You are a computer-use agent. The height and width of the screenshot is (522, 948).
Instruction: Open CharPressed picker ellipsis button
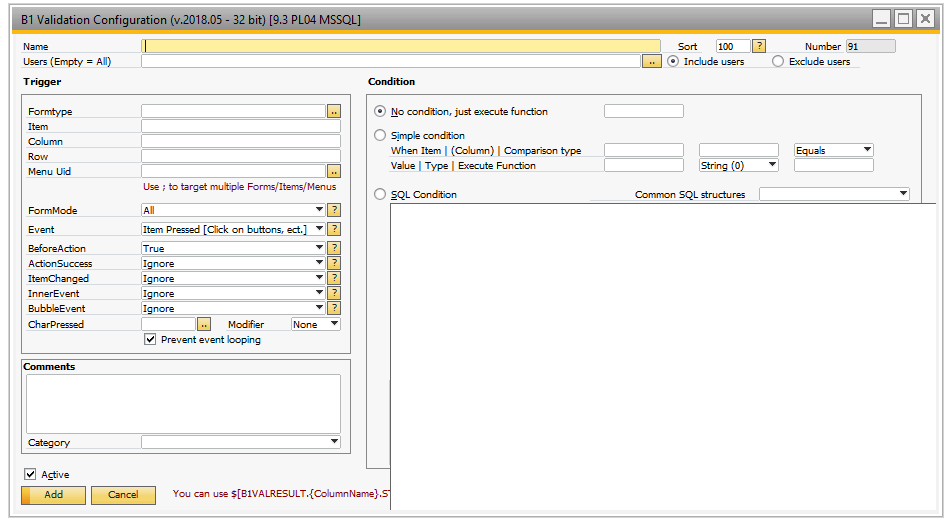point(204,324)
